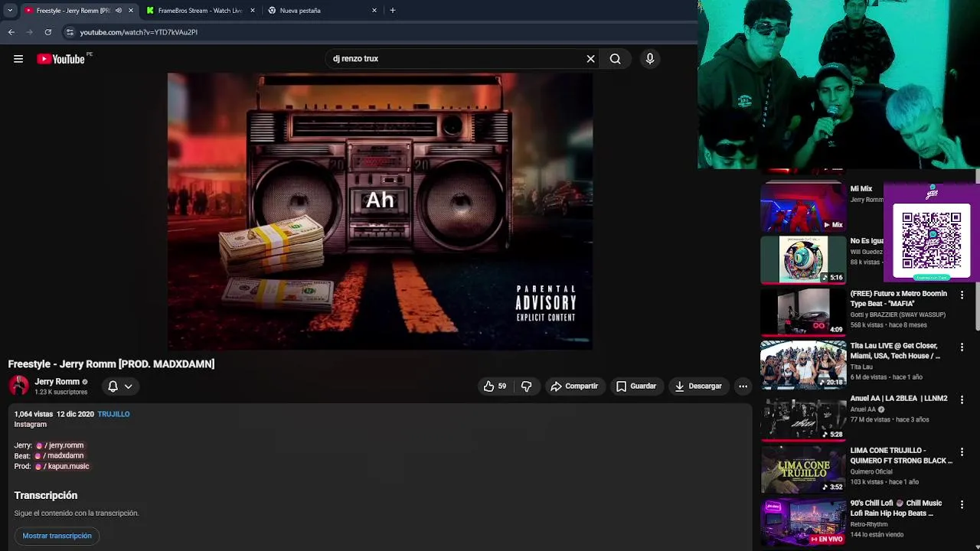
Task: Click the browser address bar URL
Action: coord(139,32)
